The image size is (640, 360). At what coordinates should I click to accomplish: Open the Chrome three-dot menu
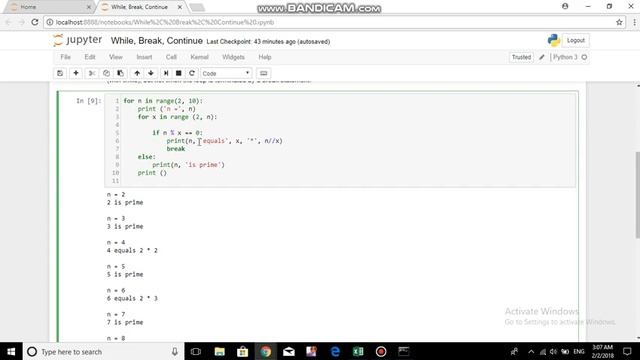(634, 22)
